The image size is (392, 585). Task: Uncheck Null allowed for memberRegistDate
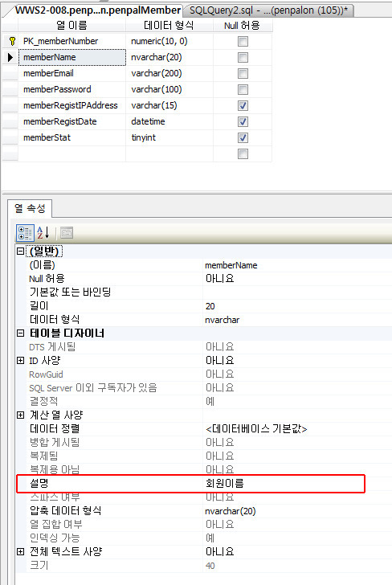(x=243, y=121)
